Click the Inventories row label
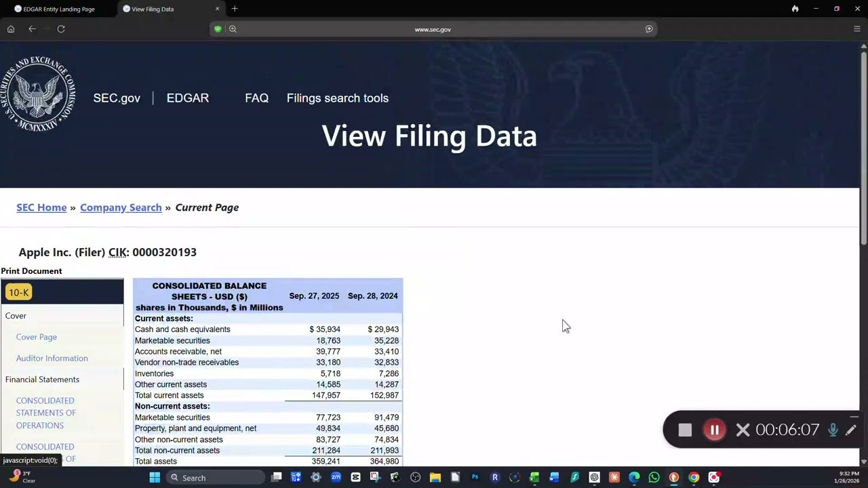 click(x=154, y=373)
